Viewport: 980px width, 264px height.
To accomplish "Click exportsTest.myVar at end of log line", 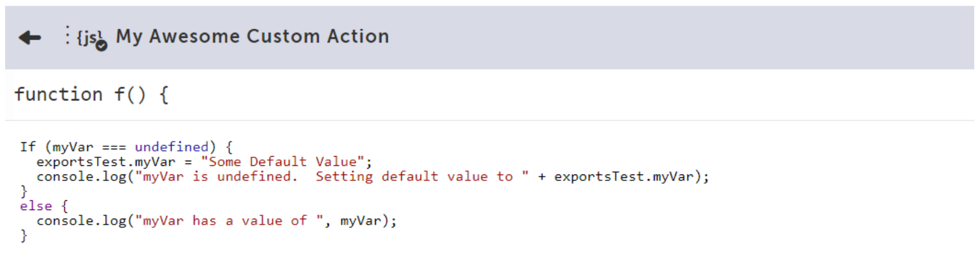I will tap(624, 177).
